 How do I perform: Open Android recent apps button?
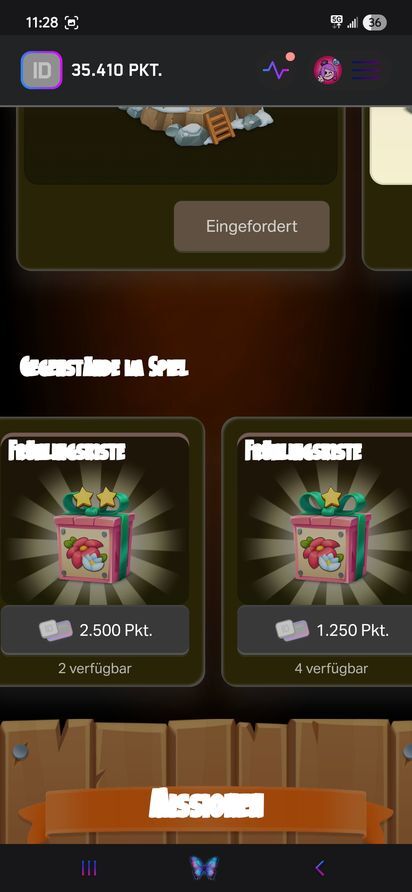(x=89, y=868)
